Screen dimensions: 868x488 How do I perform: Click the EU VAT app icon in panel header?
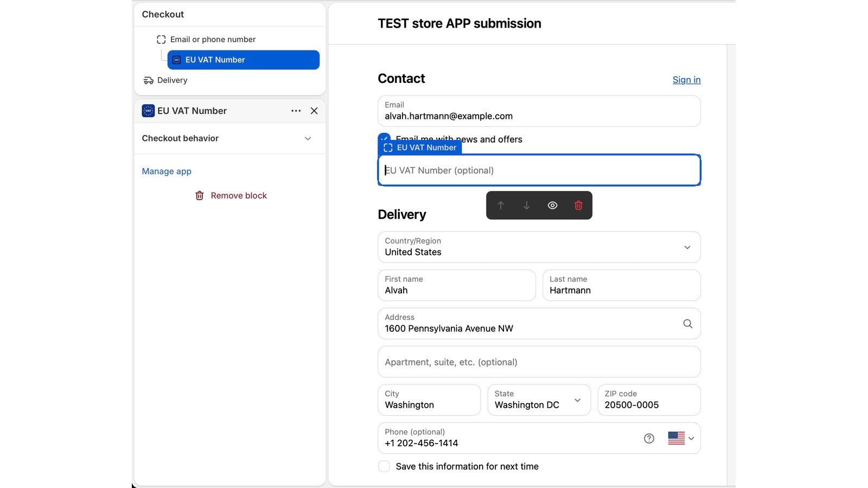148,111
